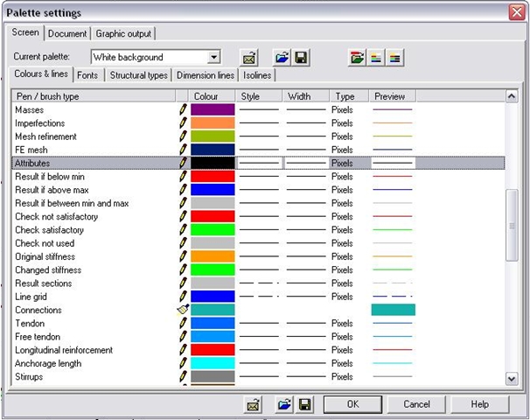
Task: Click the rightmost top toolbar palette icon
Action: pyautogui.click(x=395, y=58)
